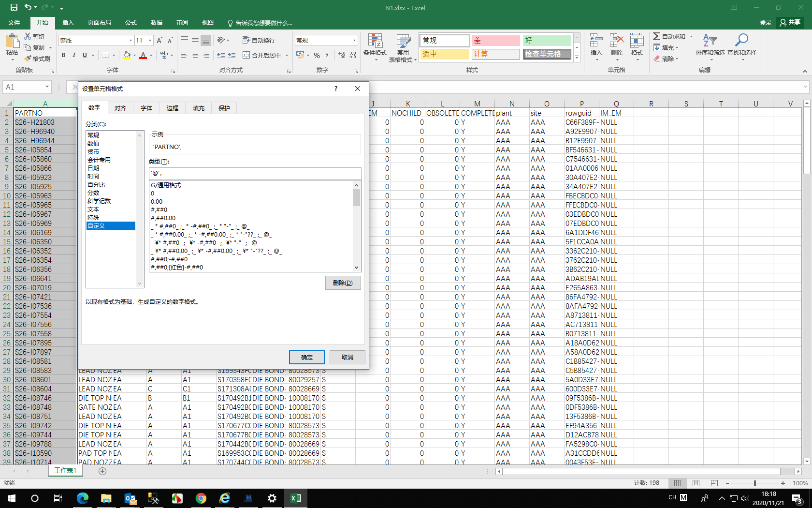Select the 差 red cell style swatch

coord(496,40)
